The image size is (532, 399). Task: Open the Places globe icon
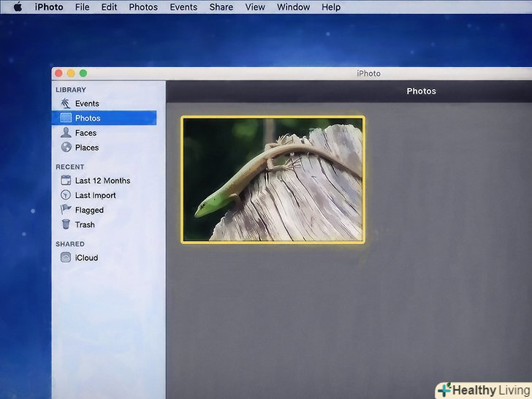(x=66, y=148)
